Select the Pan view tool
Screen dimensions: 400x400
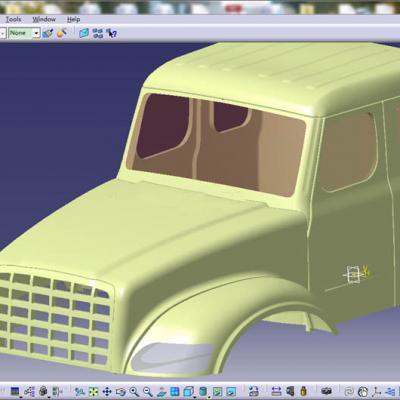point(107,392)
